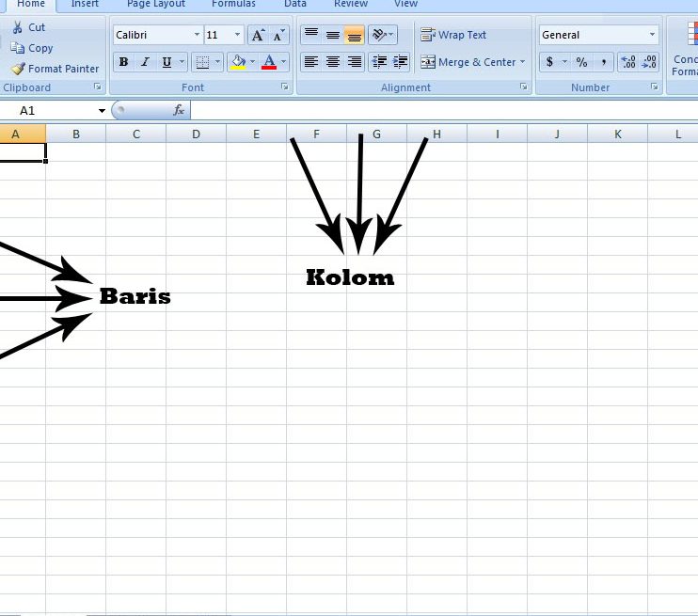This screenshot has width=698, height=616.
Task: Apply Accounting dollar number format
Action: point(549,62)
